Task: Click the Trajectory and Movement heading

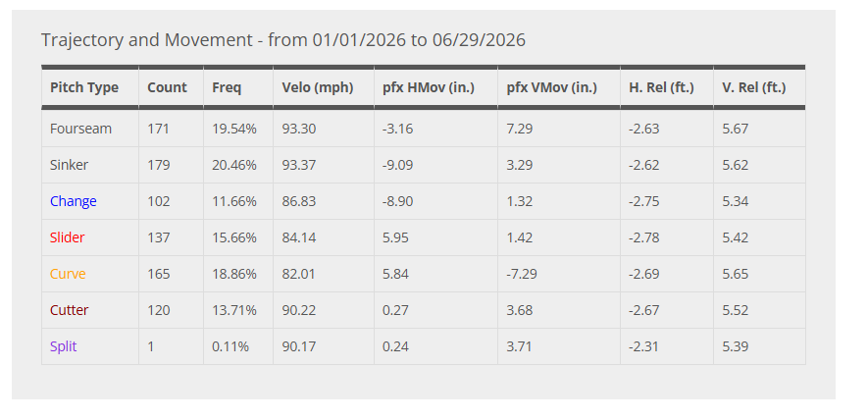Action: [283, 40]
